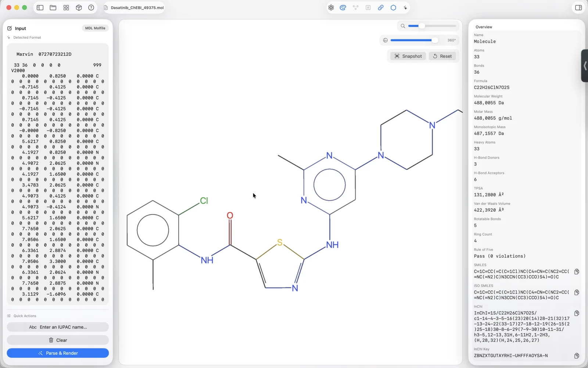
Task: Click the Overview panel heading
Action: (x=484, y=27)
